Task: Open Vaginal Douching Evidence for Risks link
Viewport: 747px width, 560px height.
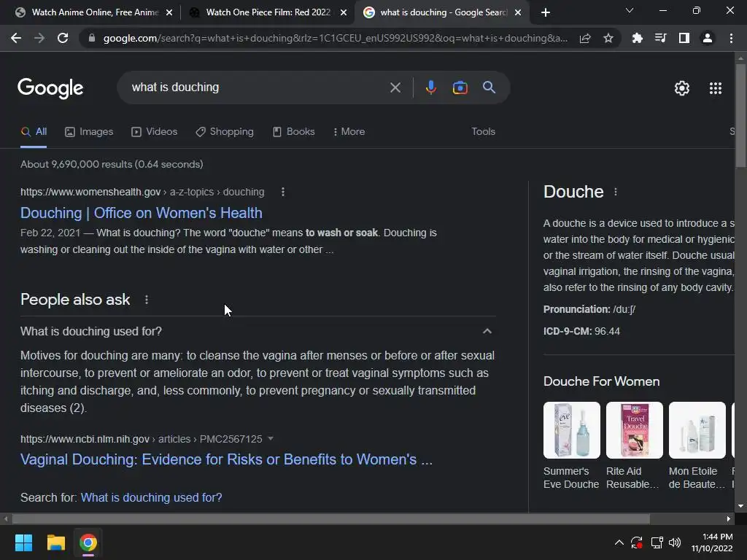Action: (x=226, y=459)
